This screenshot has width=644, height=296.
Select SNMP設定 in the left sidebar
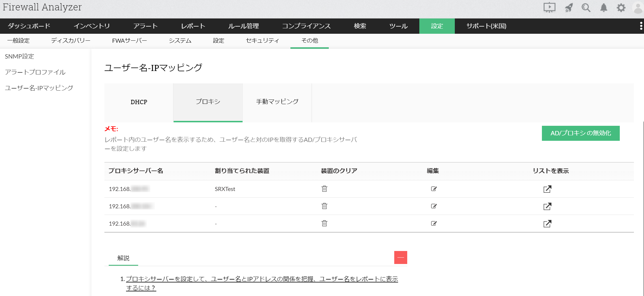click(20, 57)
